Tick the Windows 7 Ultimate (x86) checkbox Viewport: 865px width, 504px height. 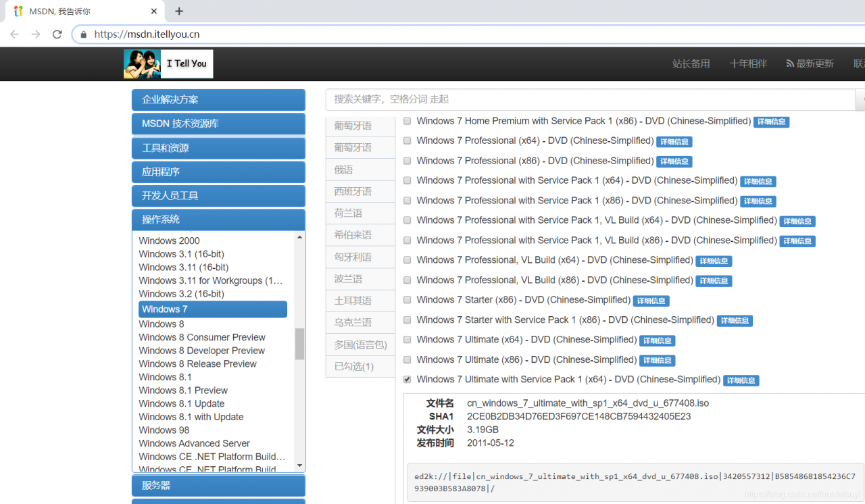tap(407, 360)
